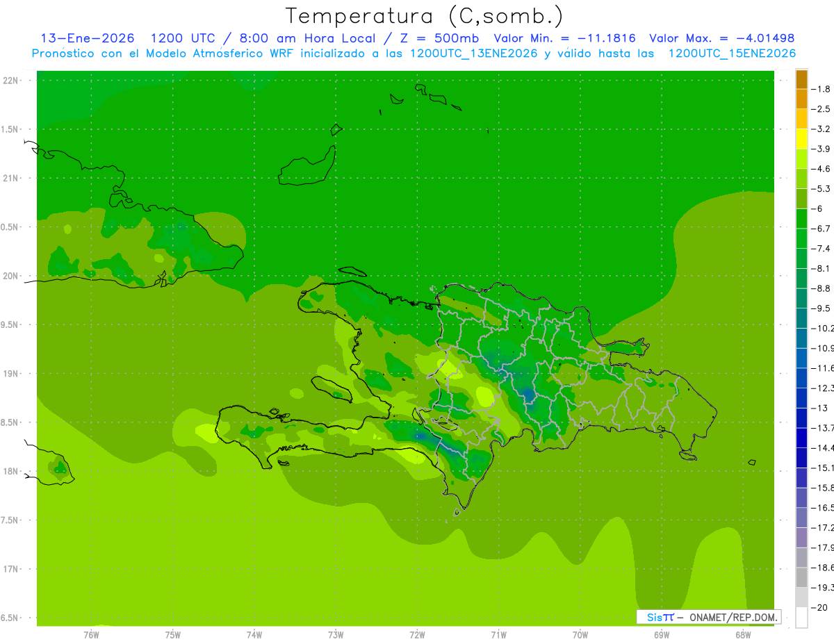
Task: Click the 71W longitude axis label
Action: (498, 634)
